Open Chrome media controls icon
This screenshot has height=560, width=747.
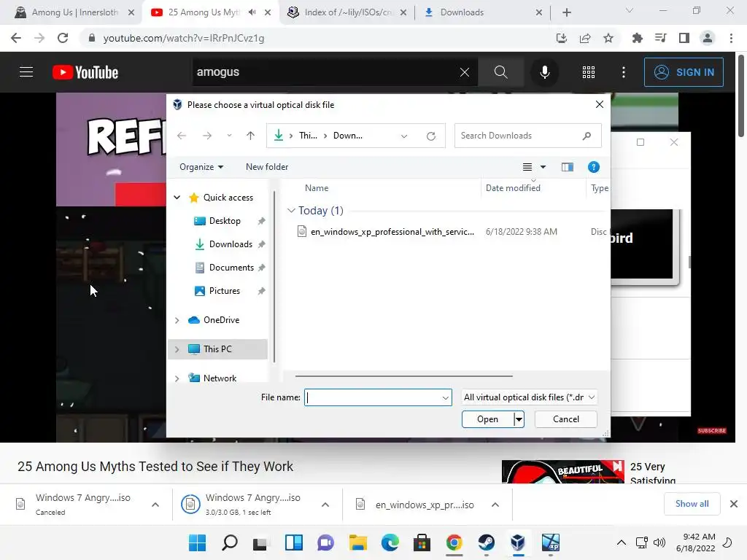click(661, 38)
